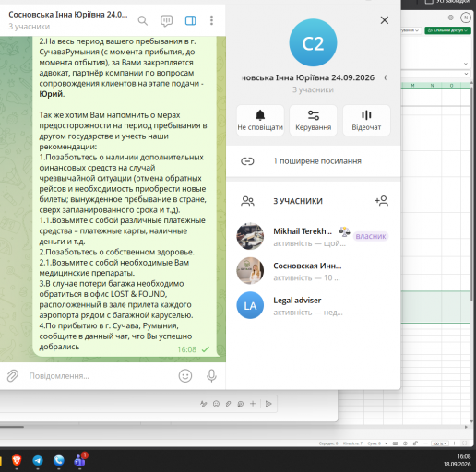476x472 pixels.
Task: Click Mikhail Terekh's profile photo
Action: [x=250, y=236]
